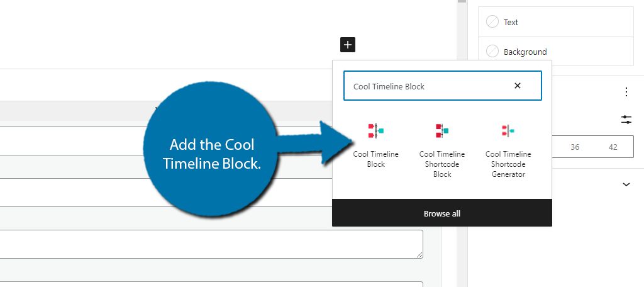Image resolution: width=644 pixels, height=287 pixels.
Task: Click the partially visible field below the textarea
Action: point(208,284)
